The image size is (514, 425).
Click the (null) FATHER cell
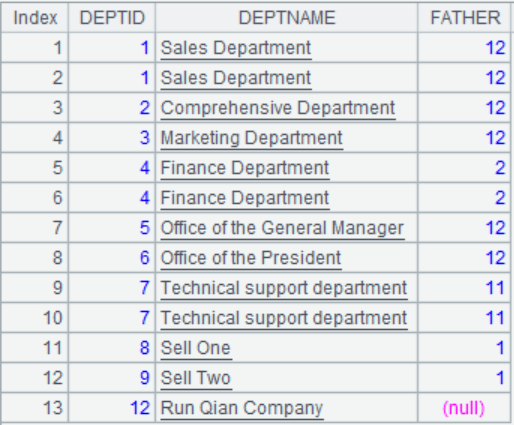[464, 408]
